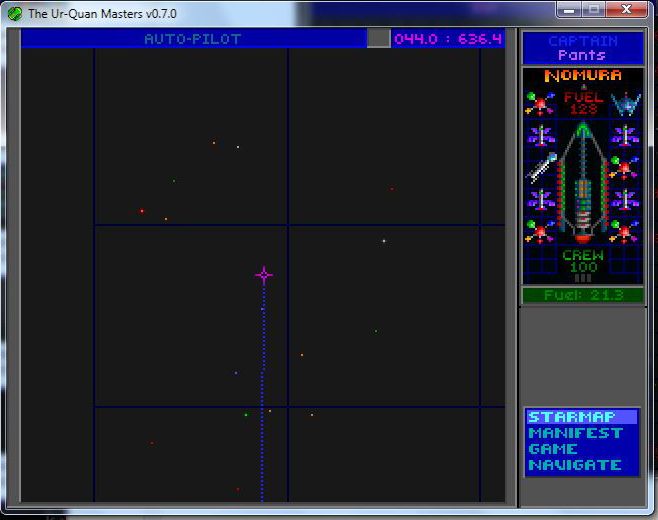Click the bright green star near bottom grid line
Screen dimensions: 658x520
(246, 415)
